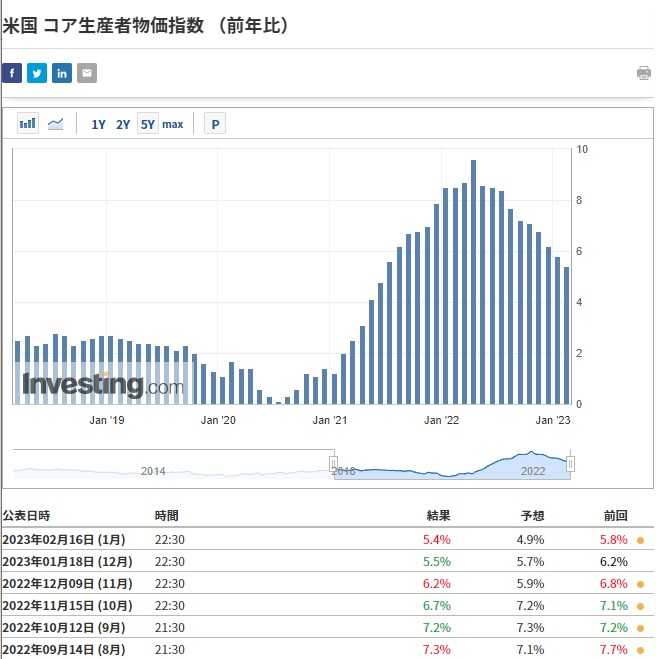Share page on Facebook icon
Image resolution: width=656 pixels, height=659 pixels.
pyautogui.click(x=12, y=73)
